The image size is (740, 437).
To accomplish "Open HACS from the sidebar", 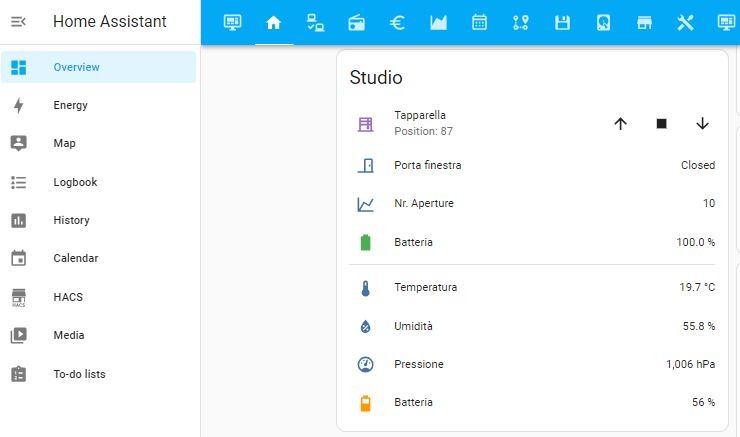I will (x=68, y=297).
